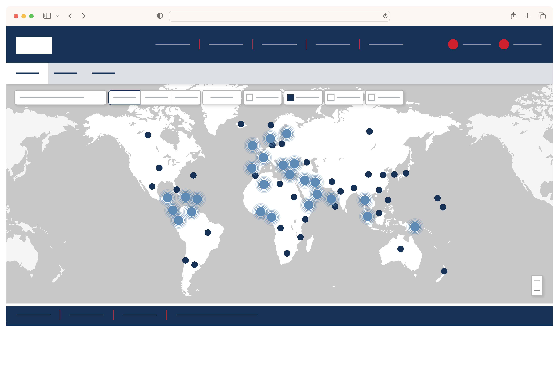The height and width of the screenshot is (392, 559).
Task: Open the first header navigation item
Action: (x=173, y=44)
